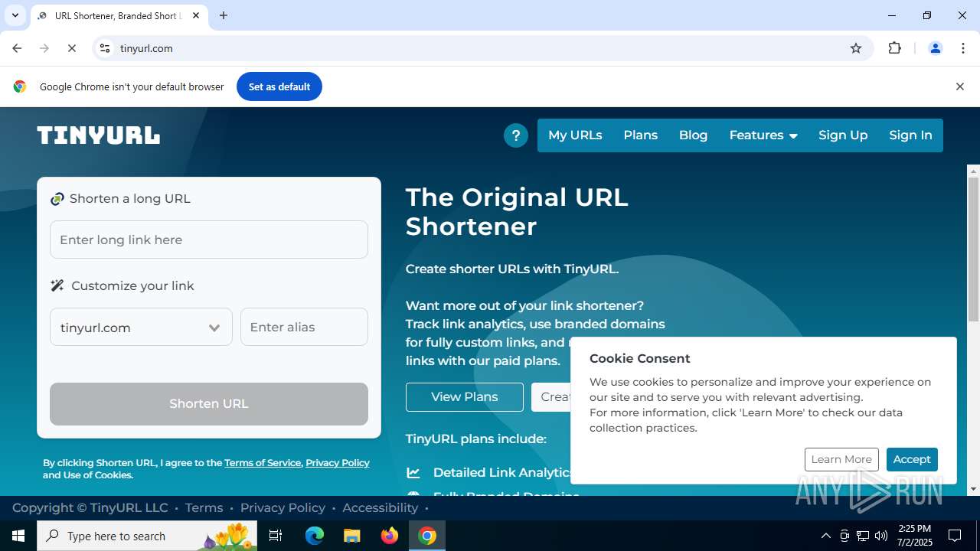This screenshot has width=980, height=551.
Task: Click the Cookie Consent heading
Action: 639,359
